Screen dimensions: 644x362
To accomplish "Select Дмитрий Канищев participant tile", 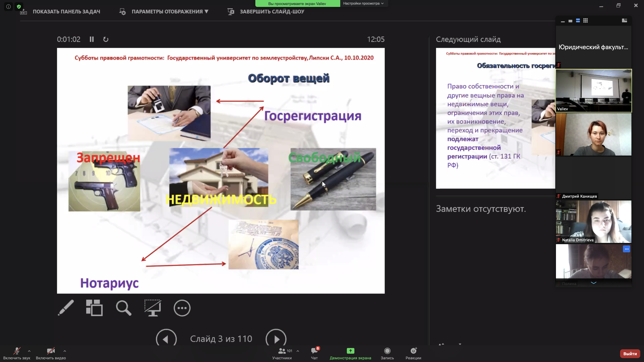I will [x=594, y=178].
